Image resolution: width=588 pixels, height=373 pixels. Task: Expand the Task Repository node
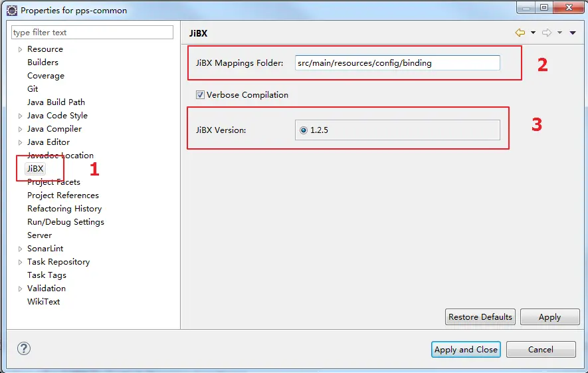click(x=20, y=263)
